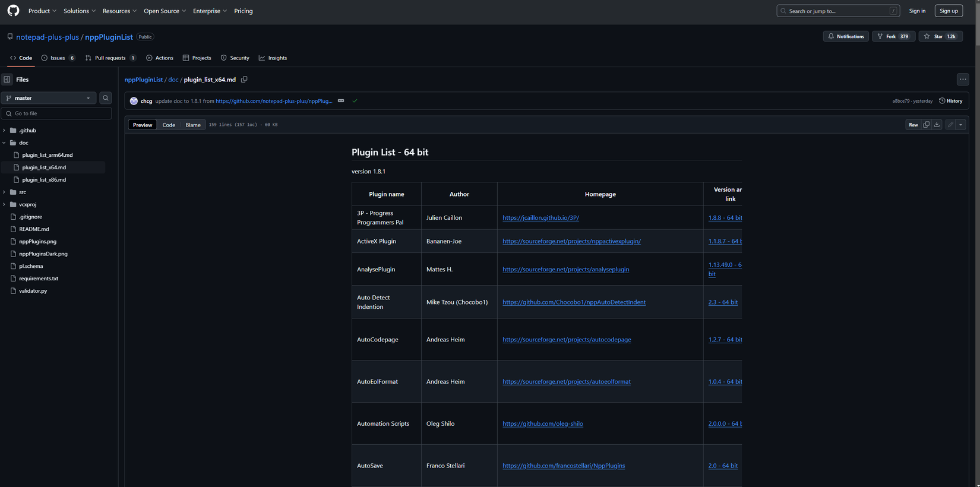The width and height of the screenshot is (980, 487).
Task: Open the three-dot more options menu
Action: [963, 79]
